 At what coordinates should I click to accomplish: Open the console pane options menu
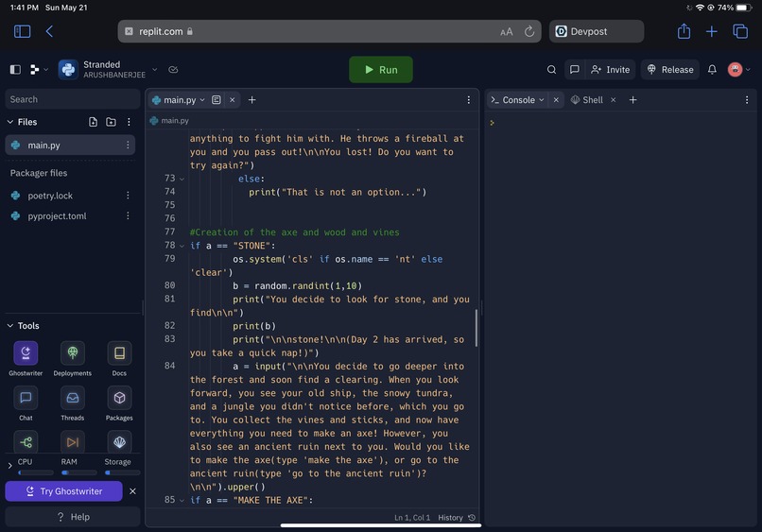[x=747, y=99]
